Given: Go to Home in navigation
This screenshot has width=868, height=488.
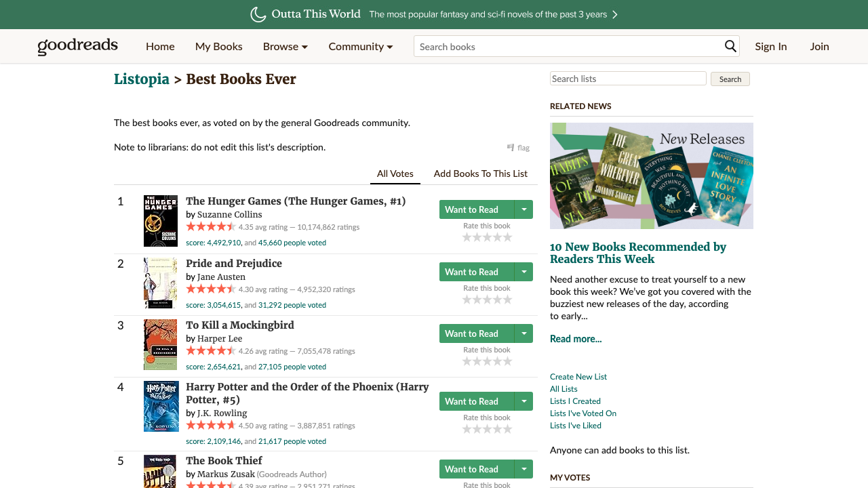Looking at the screenshot, I should coord(160,46).
